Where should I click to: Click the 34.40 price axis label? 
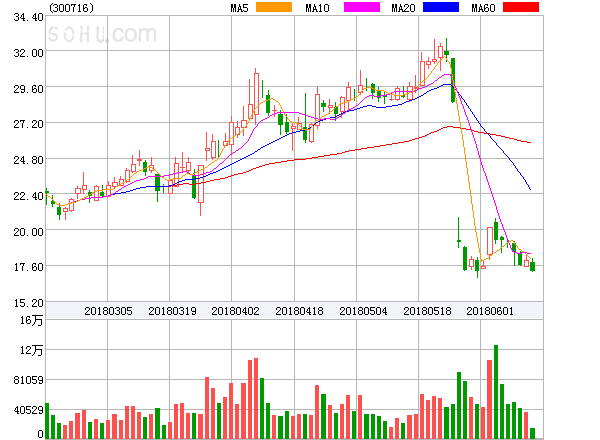(x=28, y=17)
